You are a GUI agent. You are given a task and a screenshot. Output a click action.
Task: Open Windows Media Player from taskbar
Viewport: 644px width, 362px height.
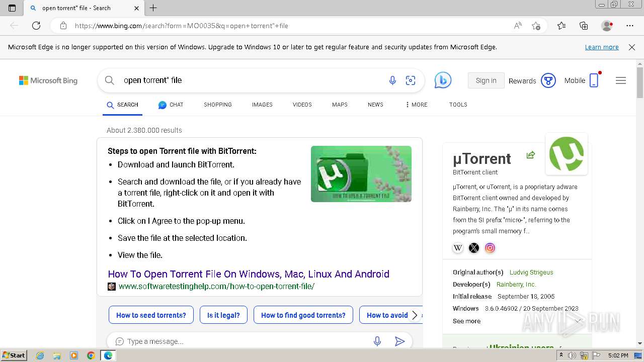pyautogui.click(x=74, y=355)
